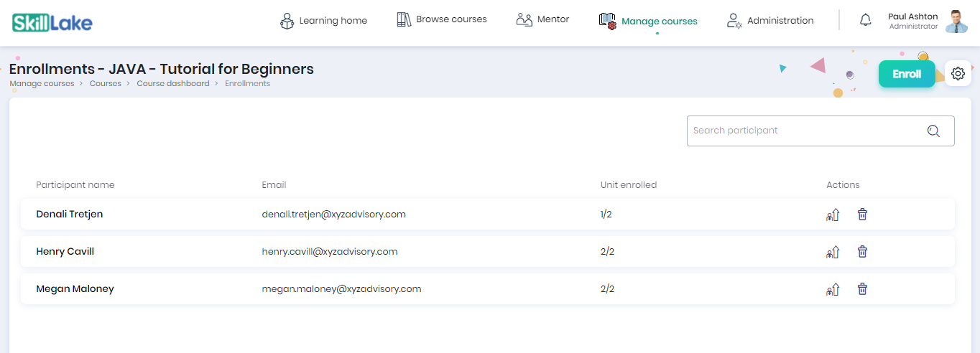Click upgrade enrollment icon for Denali Tretjen
Image resolution: width=980 pixels, height=353 pixels.
point(833,215)
